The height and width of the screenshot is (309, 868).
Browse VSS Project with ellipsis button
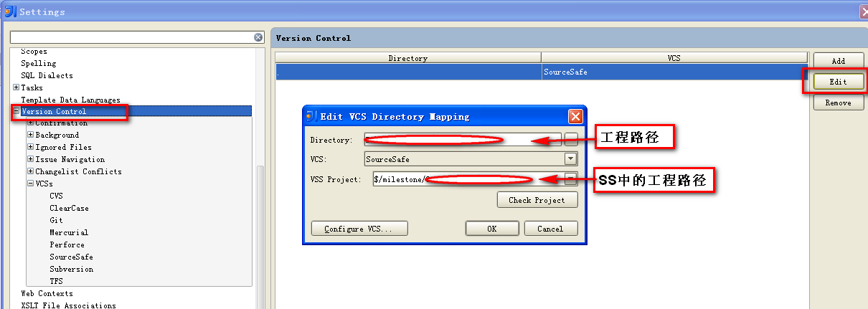click(571, 179)
